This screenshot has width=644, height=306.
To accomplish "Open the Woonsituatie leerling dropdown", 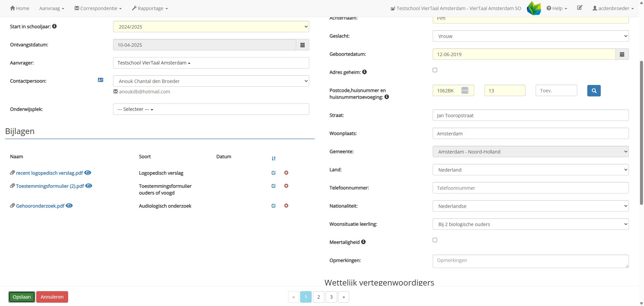I will click(x=531, y=224).
